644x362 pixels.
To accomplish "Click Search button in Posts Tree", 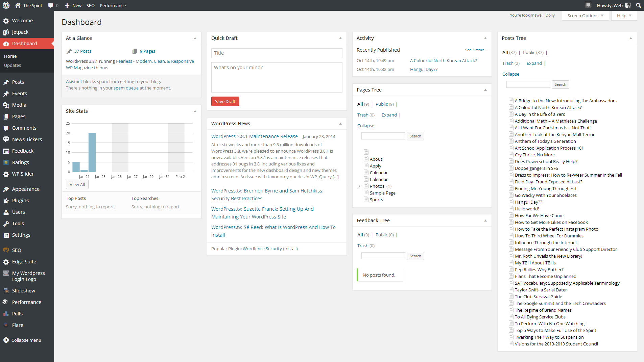I will click(560, 84).
